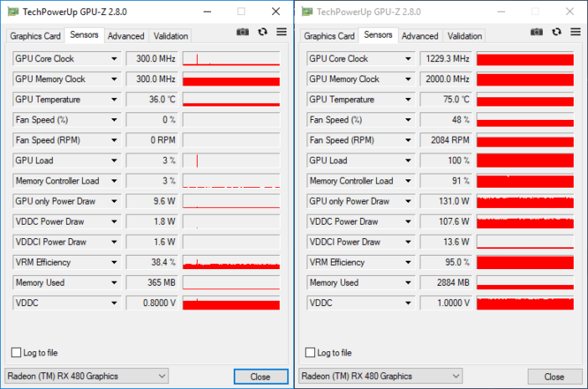Close the left GPU-Z window using the title bar X
Image resolution: width=588 pixels, height=389 pixels.
[x=276, y=12]
